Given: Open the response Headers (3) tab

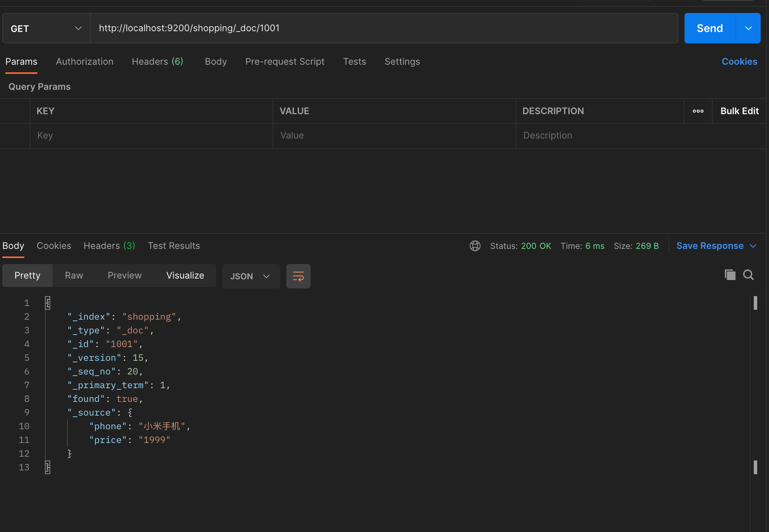Looking at the screenshot, I should (109, 246).
